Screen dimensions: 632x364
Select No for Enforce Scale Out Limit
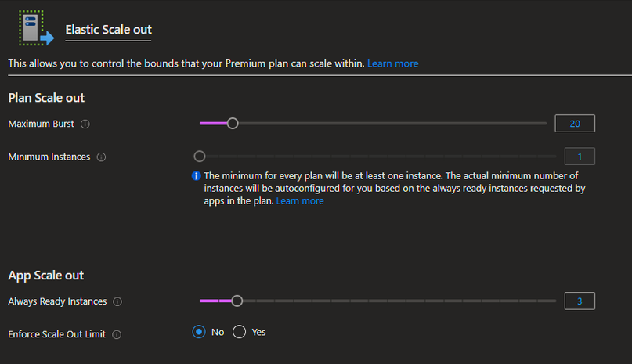(199, 332)
